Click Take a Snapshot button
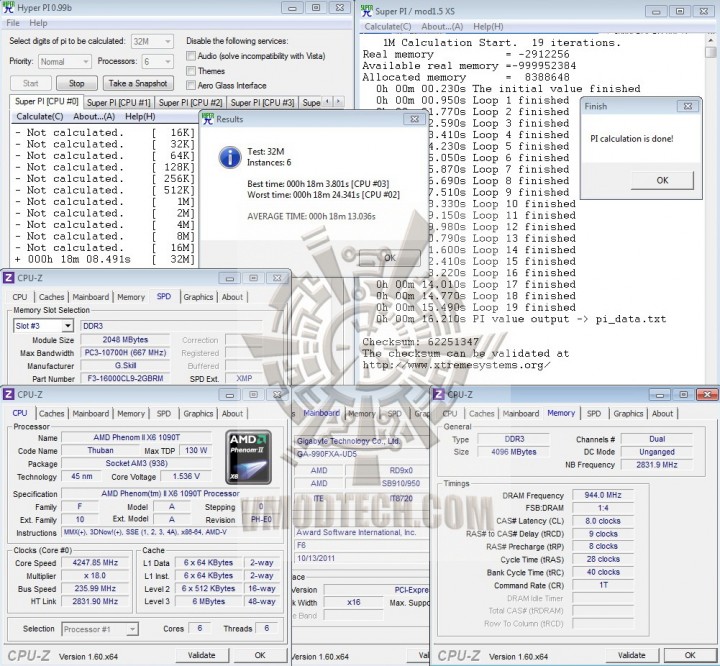The height and width of the screenshot is (666, 720). click(x=138, y=83)
